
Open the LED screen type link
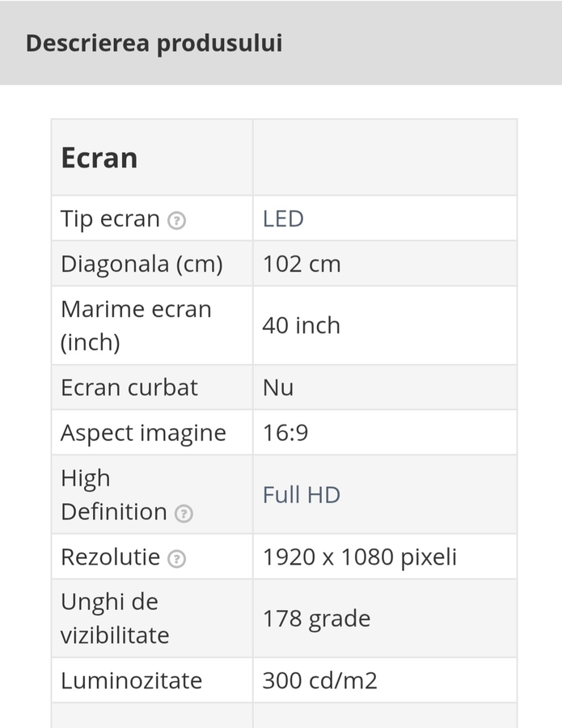(283, 219)
